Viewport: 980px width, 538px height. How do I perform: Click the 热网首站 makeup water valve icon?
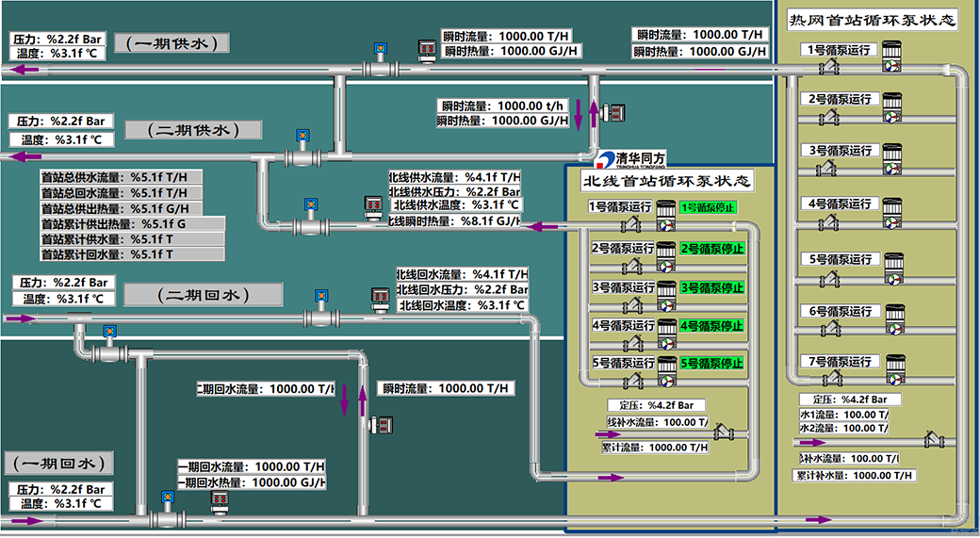pyautogui.click(x=933, y=439)
